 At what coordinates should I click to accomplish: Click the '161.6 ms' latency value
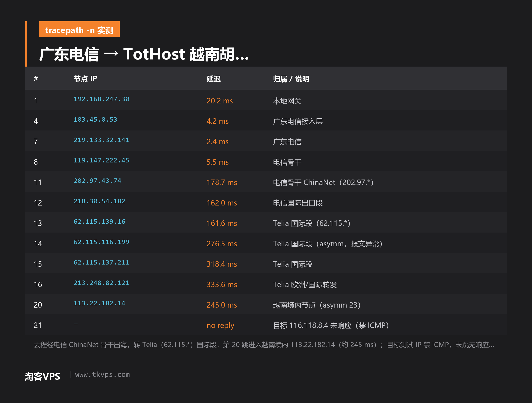222,223
